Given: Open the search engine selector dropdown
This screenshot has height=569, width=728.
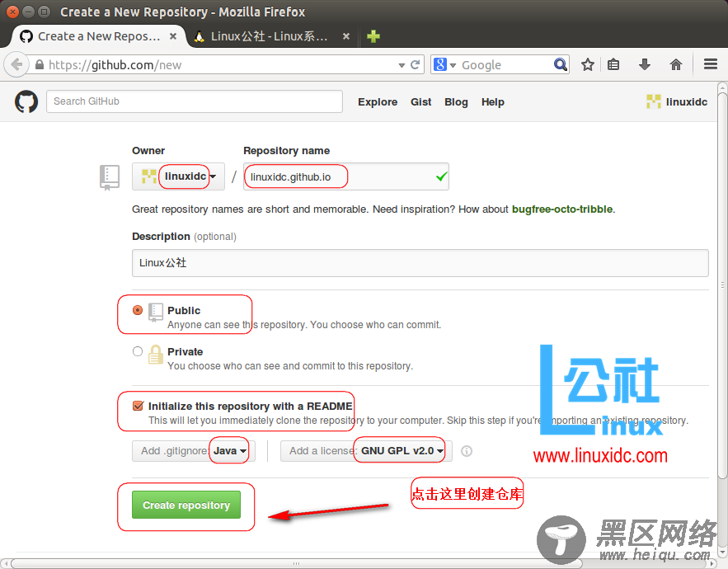Looking at the screenshot, I should pyautogui.click(x=444, y=64).
